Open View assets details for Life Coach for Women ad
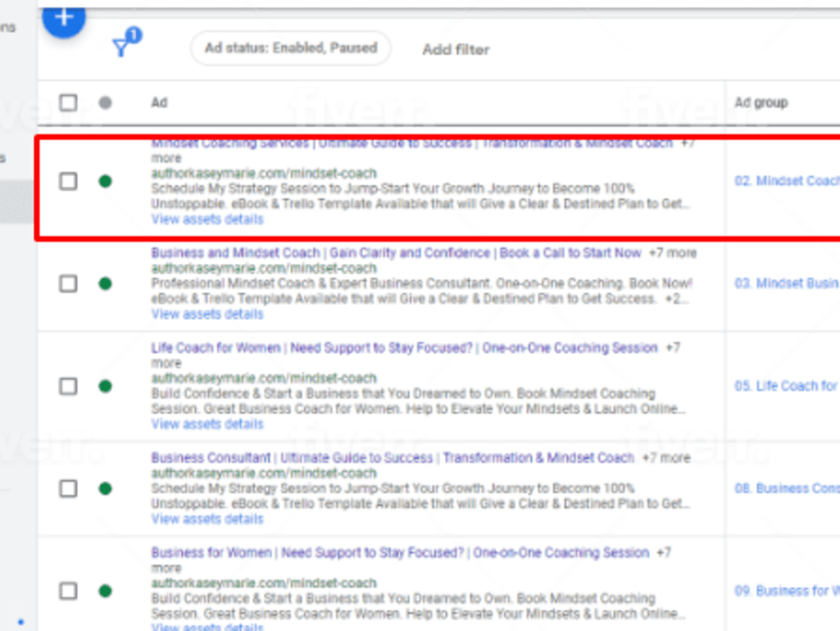The width and height of the screenshot is (840, 631). pyautogui.click(x=207, y=423)
